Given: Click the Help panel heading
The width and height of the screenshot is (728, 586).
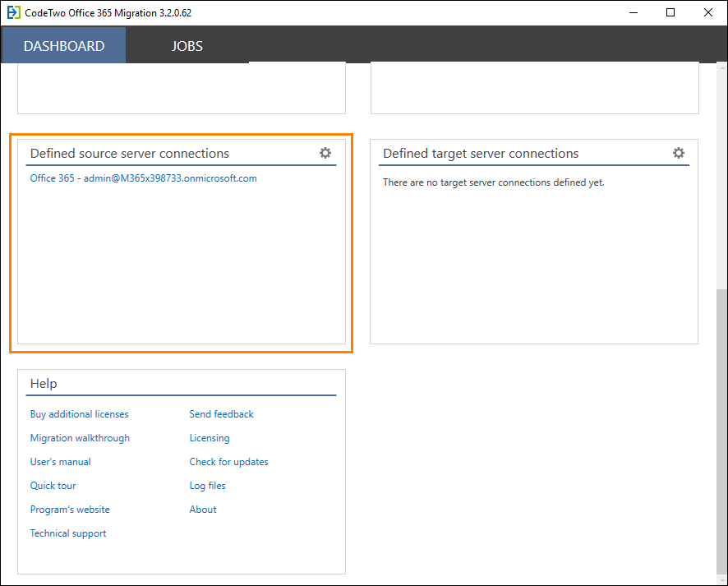Looking at the screenshot, I should coord(44,384).
